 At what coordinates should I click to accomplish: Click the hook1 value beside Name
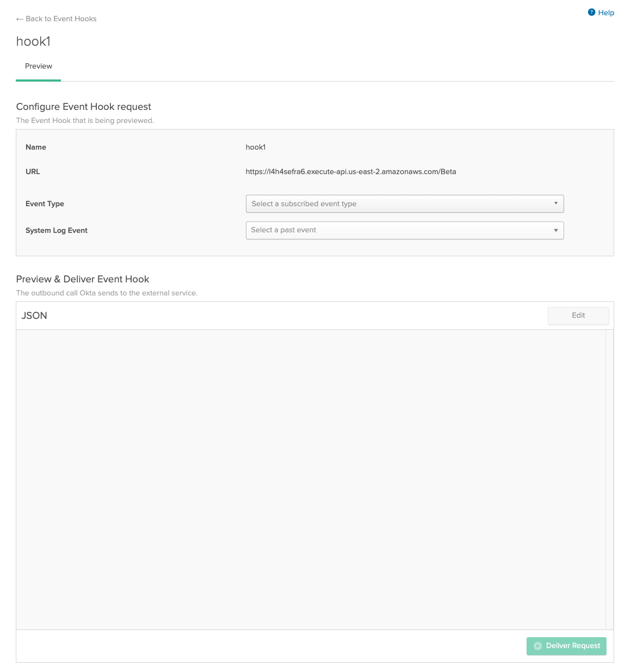coord(256,147)
